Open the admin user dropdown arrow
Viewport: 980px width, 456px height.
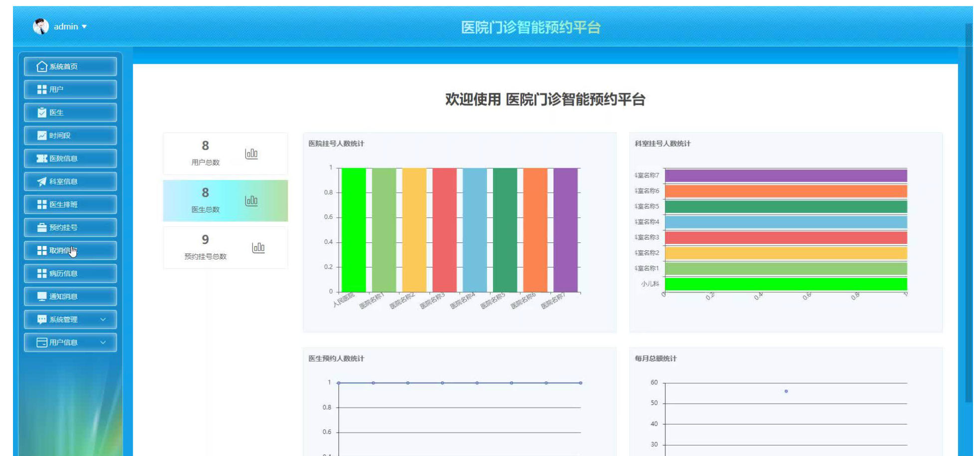pyautogui.click(x=84, y=26)
